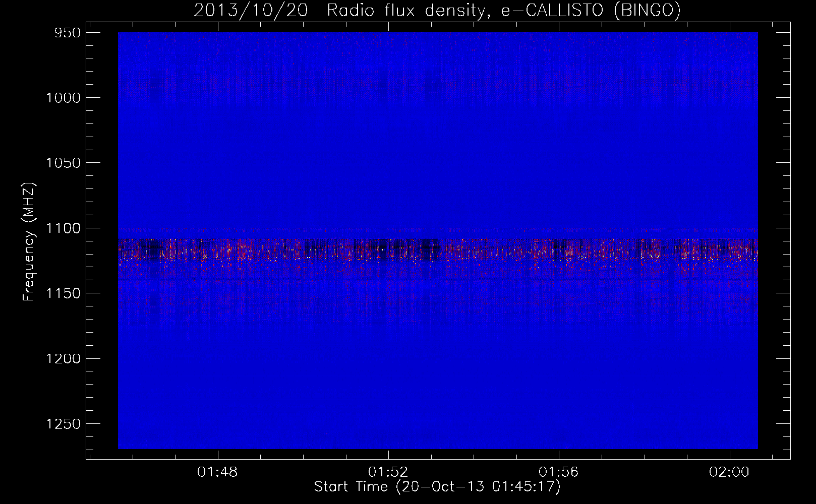Select the 950 frequency axis label

pos(68,33)
